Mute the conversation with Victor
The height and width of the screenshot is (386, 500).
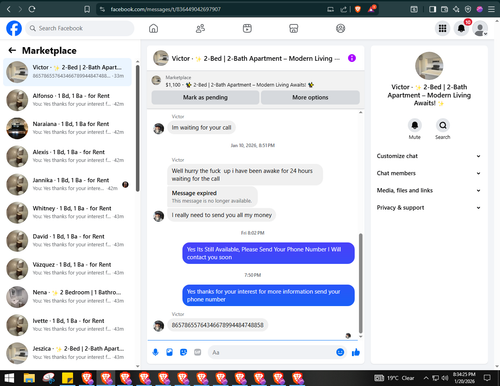(x=415, y=125)
